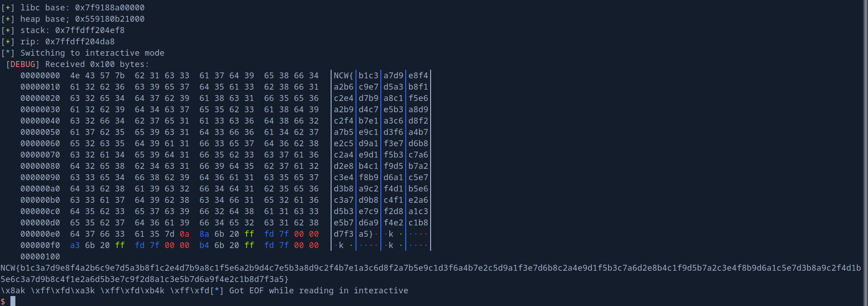
Task: Click the start of the printed NCW{ flag line
Action: [9, 268]
